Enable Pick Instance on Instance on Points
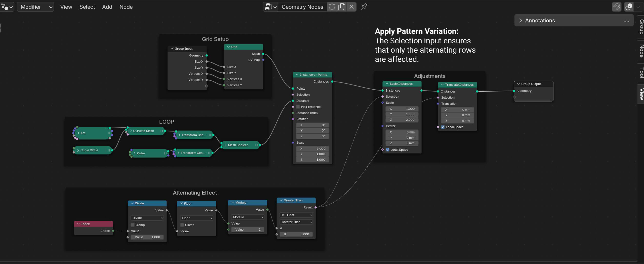This screenshot has width=644, height=264. point(298,107)
